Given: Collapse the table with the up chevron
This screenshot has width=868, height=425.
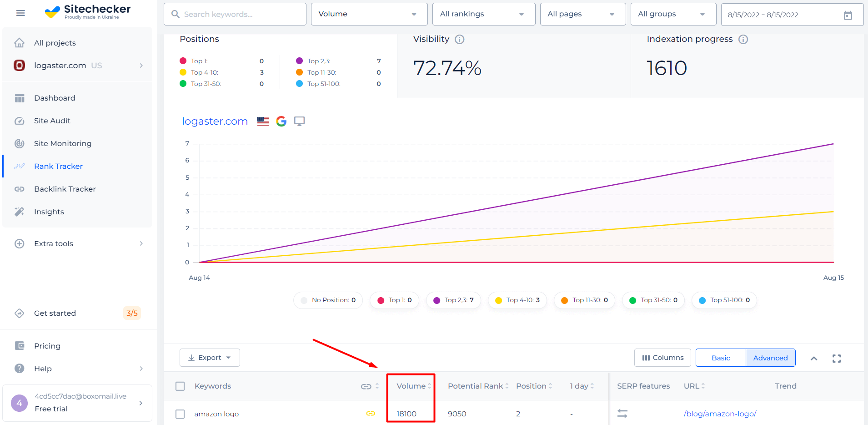Looking at the screenshot, I should [814, 359].
